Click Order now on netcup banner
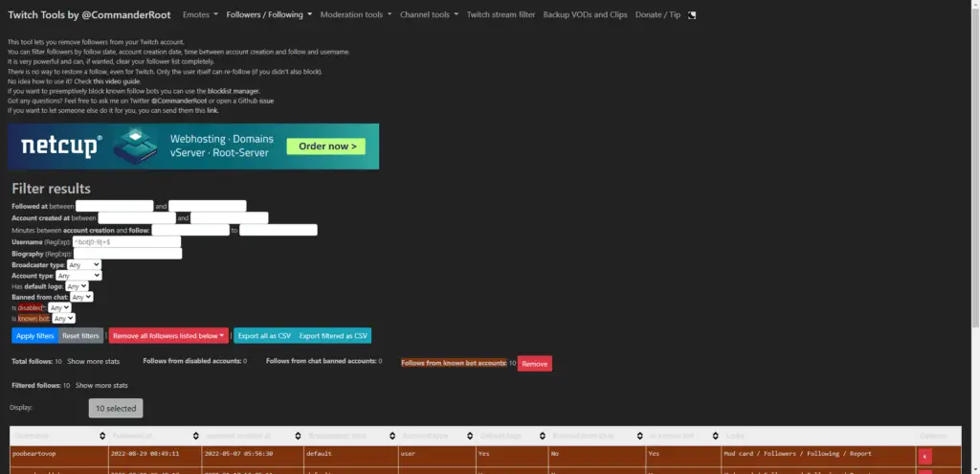The height and width of the screenshot is (474, 980). (325, 147)
